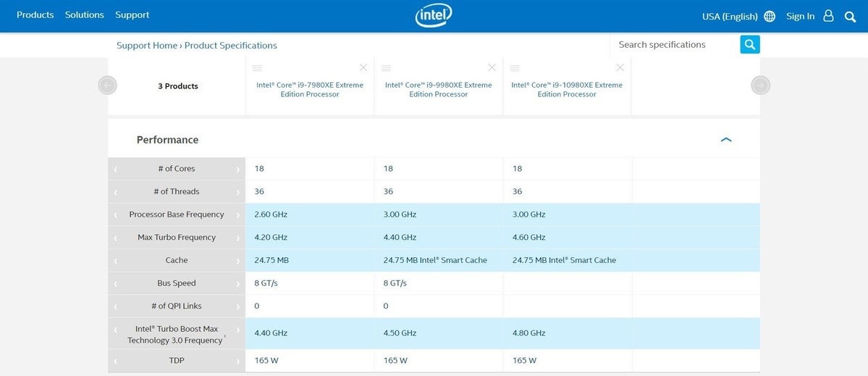Open the Products menu

[35, 15]
